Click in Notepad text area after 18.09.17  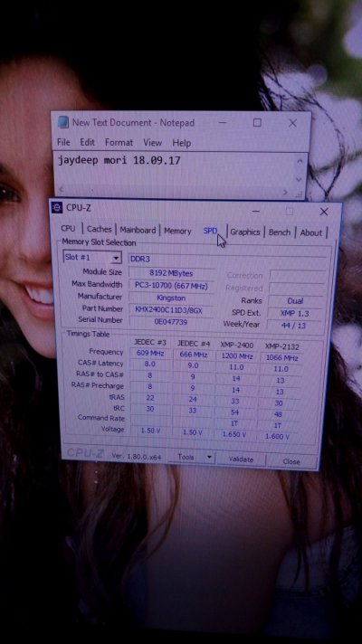[x=182, y=161]
